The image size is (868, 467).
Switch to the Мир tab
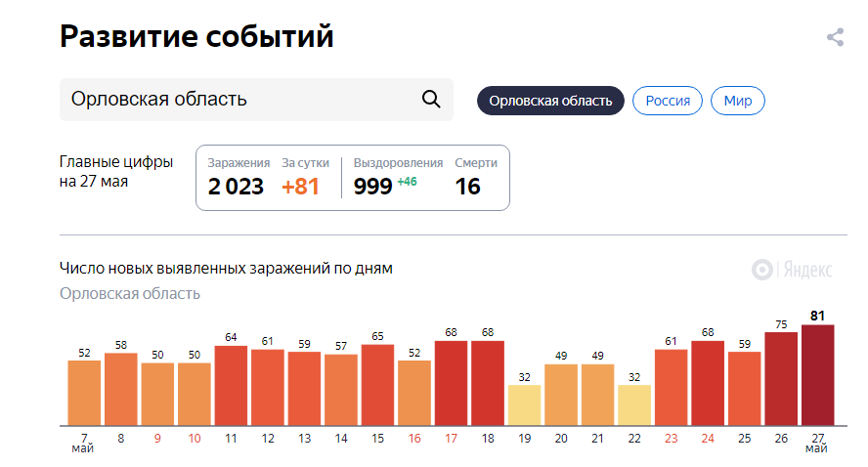738,101
